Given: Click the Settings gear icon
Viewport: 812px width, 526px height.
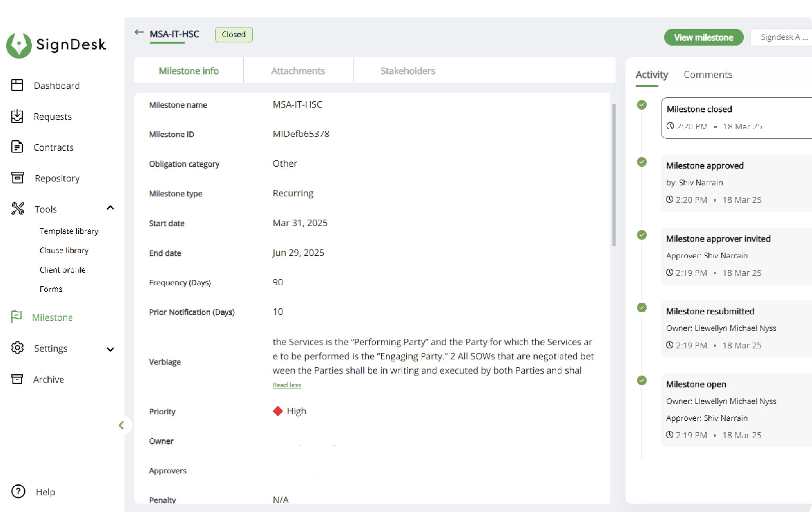Looking at the screenshot, I should [17, 348].
